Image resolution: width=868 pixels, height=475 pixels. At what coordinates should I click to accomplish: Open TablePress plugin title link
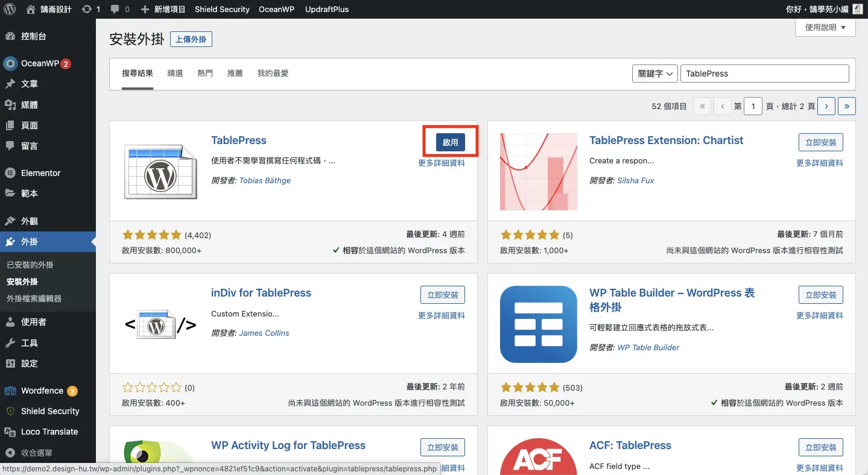pos(239,140)
